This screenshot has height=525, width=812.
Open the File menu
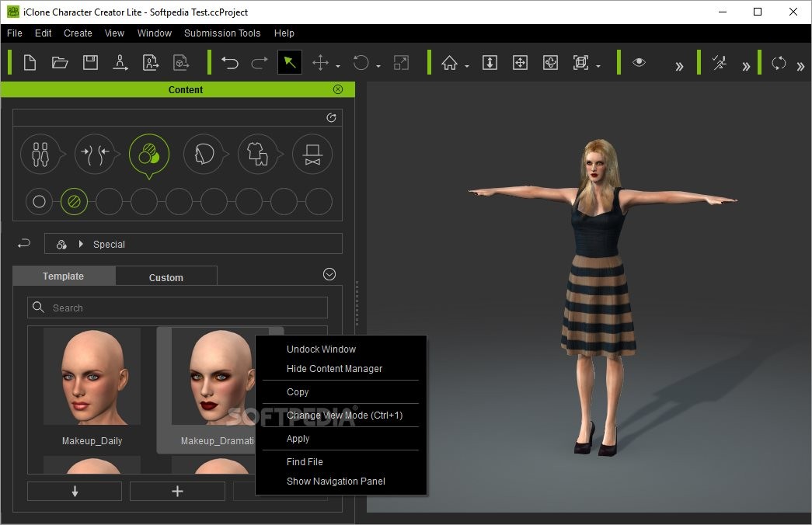(15, 33)
